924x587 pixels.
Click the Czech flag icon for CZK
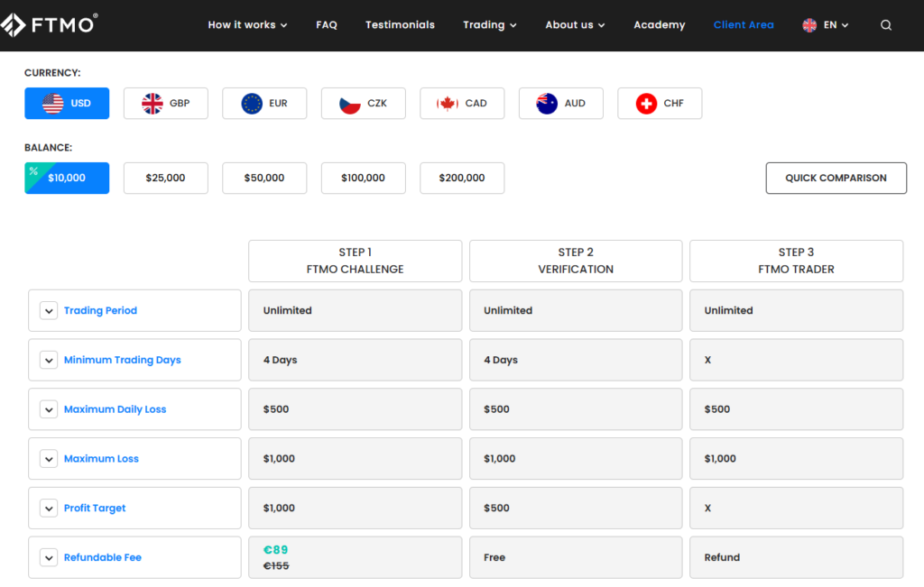[x=350, y=104]
